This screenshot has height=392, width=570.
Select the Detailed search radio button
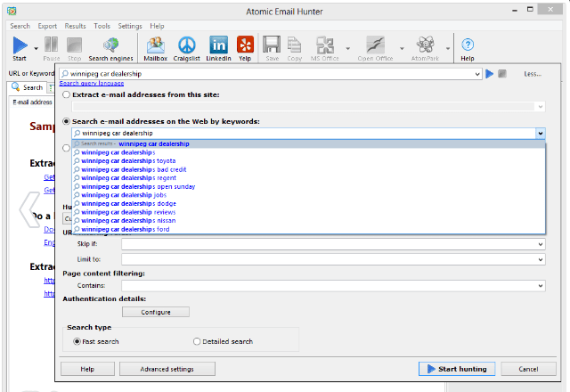[197, 341]
